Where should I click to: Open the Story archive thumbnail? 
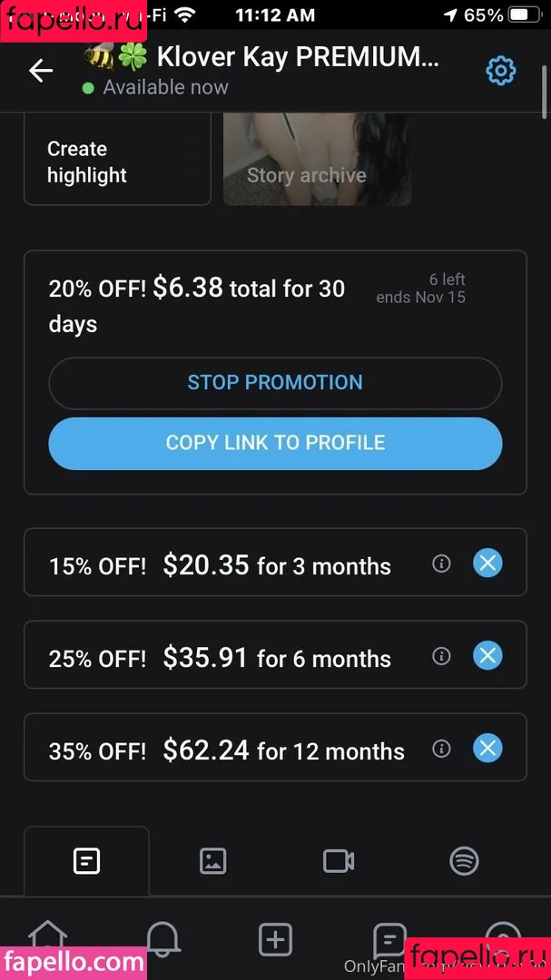coord(317,162)
